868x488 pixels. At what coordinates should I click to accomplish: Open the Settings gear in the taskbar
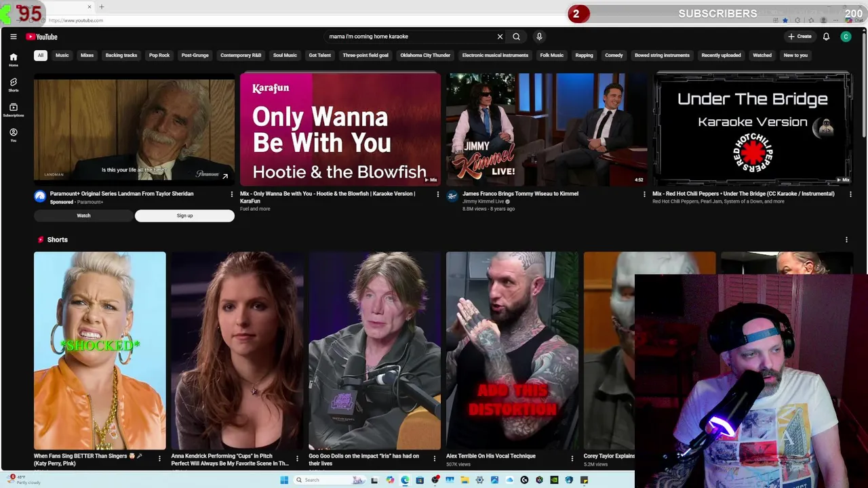tap(479, 480)
